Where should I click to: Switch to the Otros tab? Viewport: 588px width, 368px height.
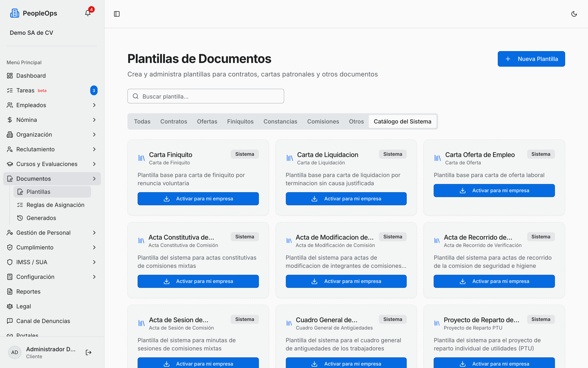point(356,121)
